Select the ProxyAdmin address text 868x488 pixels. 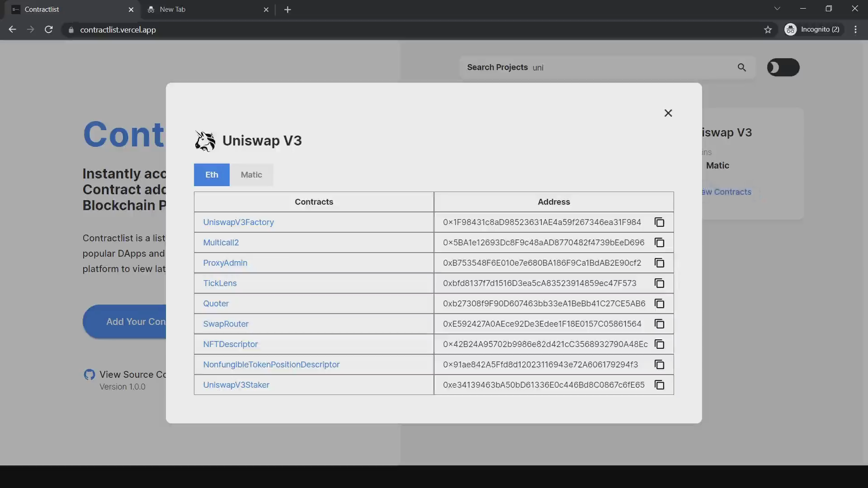pos(542,263)
